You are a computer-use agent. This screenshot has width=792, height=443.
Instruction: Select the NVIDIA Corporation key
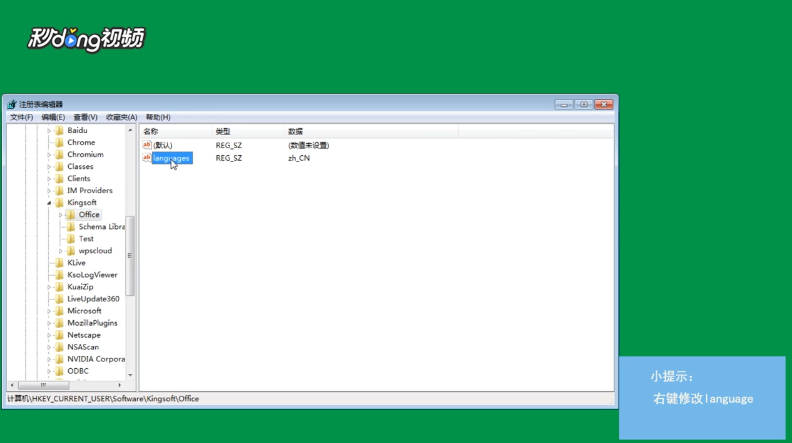96,359
